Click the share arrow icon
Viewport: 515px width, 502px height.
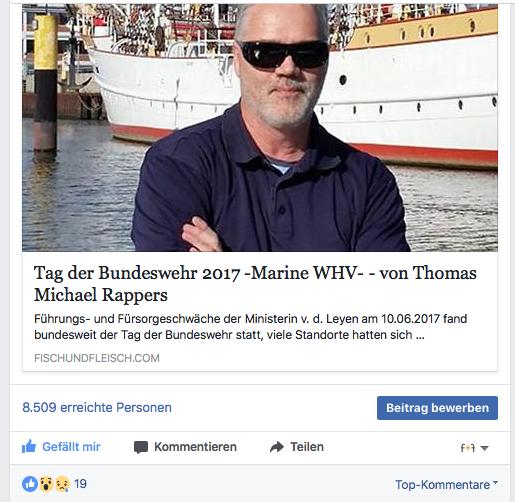point(277,447)
